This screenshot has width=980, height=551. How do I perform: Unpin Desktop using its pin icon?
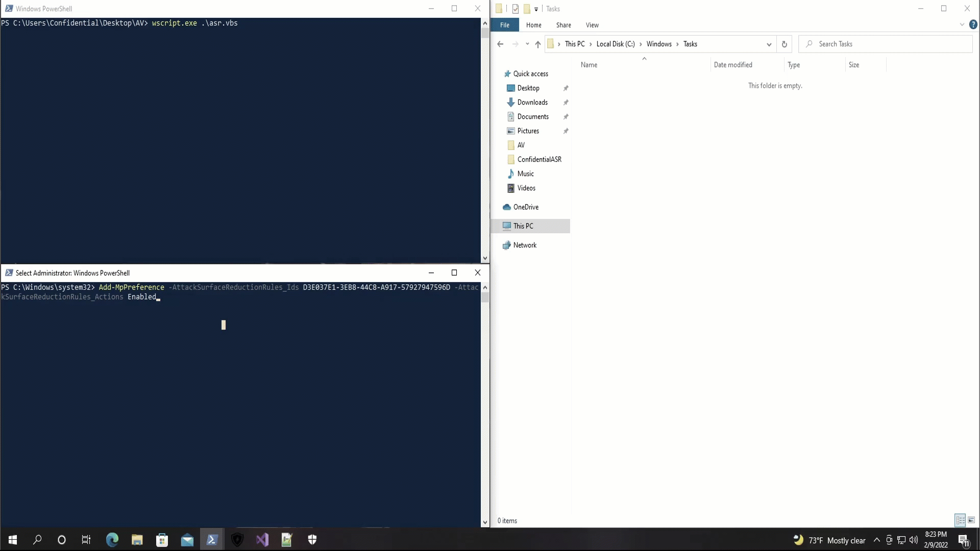click(566, 88)
